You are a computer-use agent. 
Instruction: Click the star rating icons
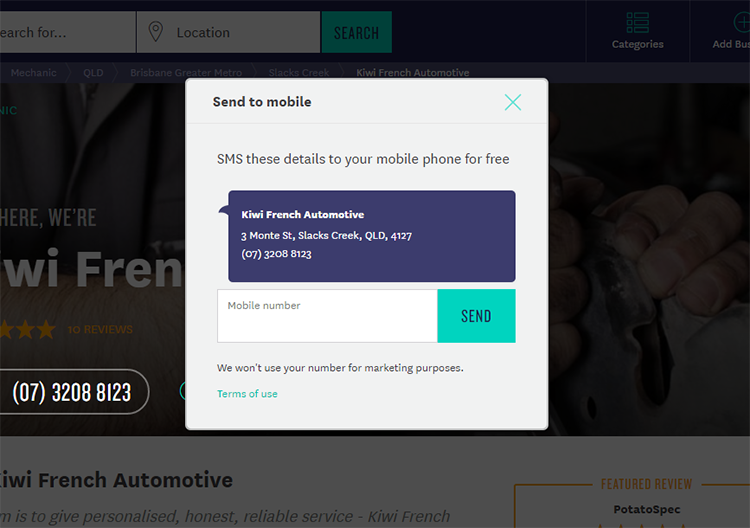point(27,330)
